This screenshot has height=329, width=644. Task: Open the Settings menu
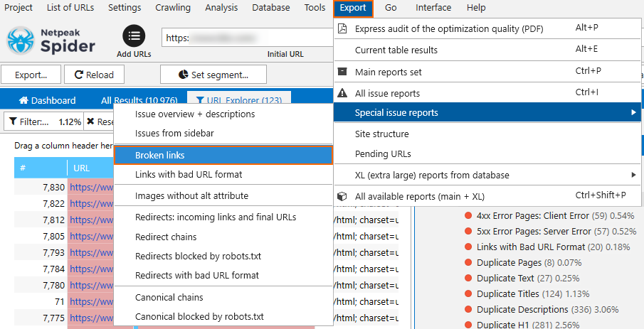click(x=125, y=7)
